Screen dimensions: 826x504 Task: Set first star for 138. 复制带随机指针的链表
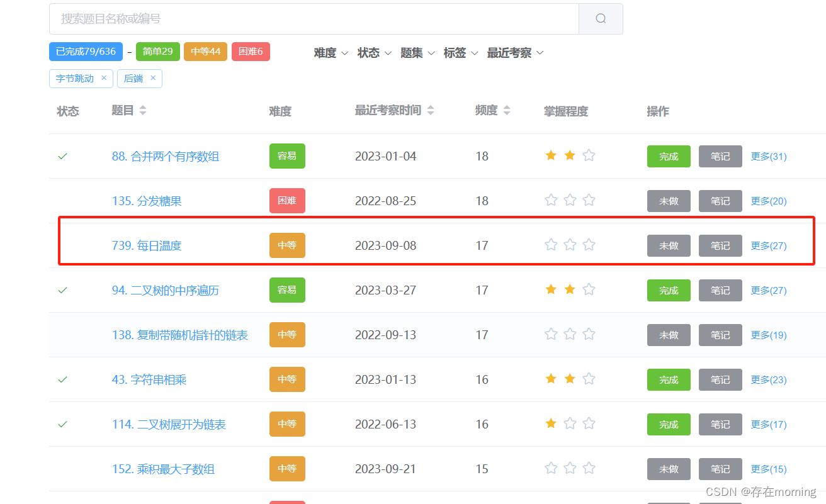click(551, 334)
